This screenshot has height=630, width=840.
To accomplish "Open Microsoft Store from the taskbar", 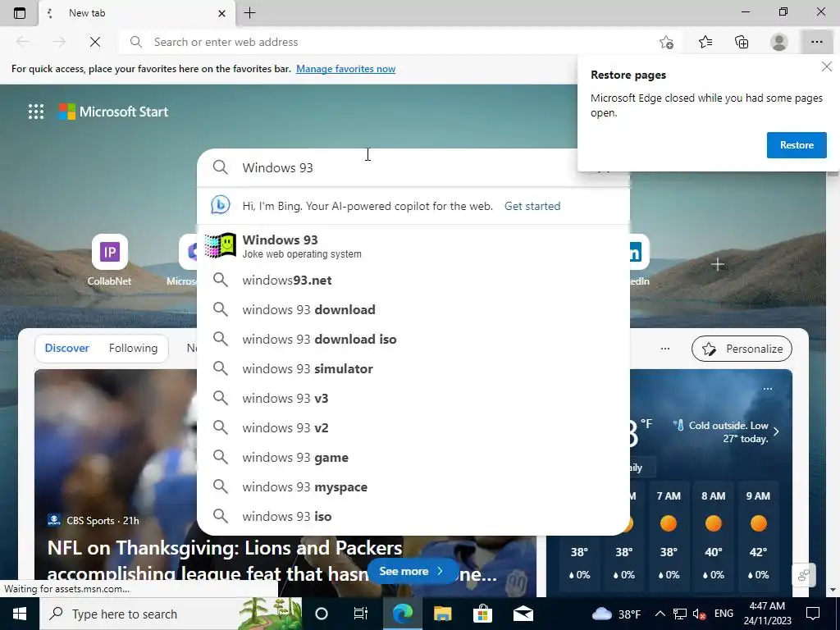I will [482, 614].
